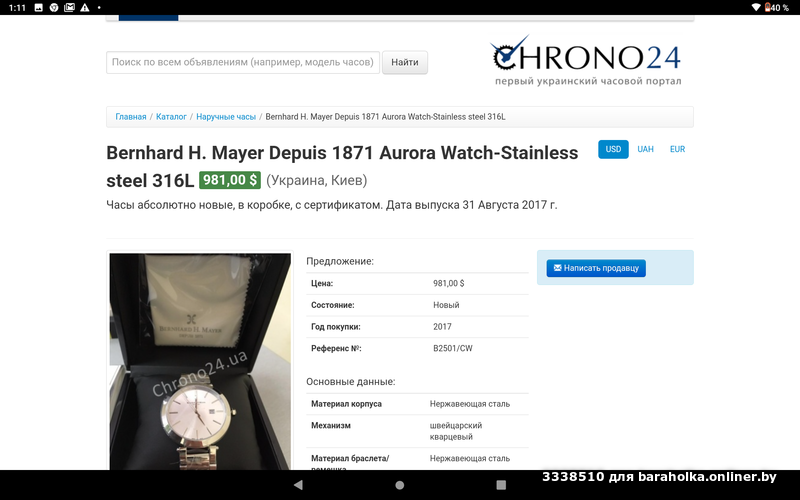The width and height of the screenshot is (800, 500).
Task: Click the Написать продавцу button
Action: click(596, 268)
